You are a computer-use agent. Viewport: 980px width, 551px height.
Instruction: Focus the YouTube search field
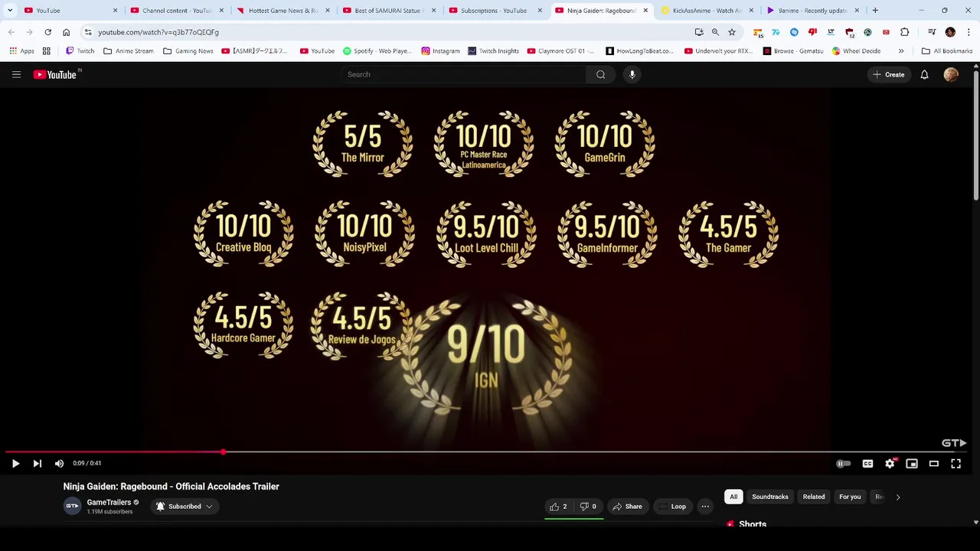tap(463, 74)
